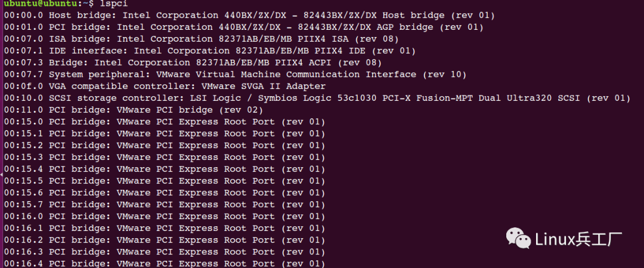Click the 00:16.4 PCI bridge line
This screenshot has width=644, height=268.
coord(165,263)
